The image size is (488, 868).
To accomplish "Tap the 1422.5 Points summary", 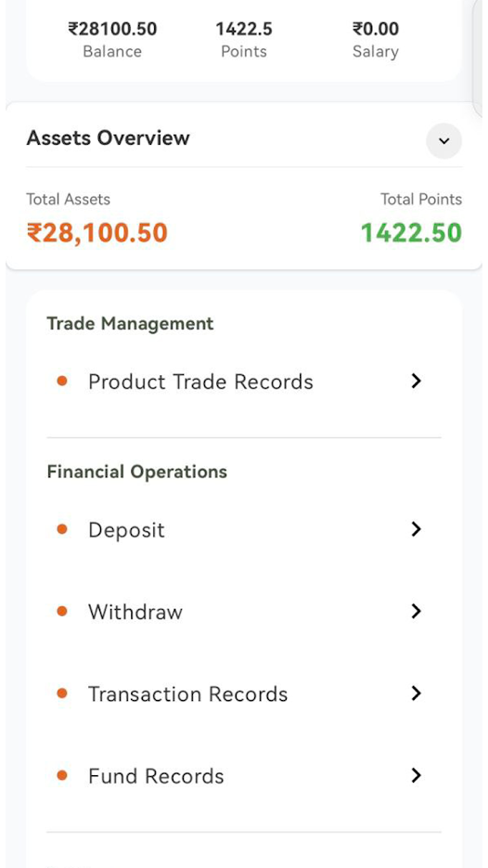I will pyautogui.click(x=243, y=39).
